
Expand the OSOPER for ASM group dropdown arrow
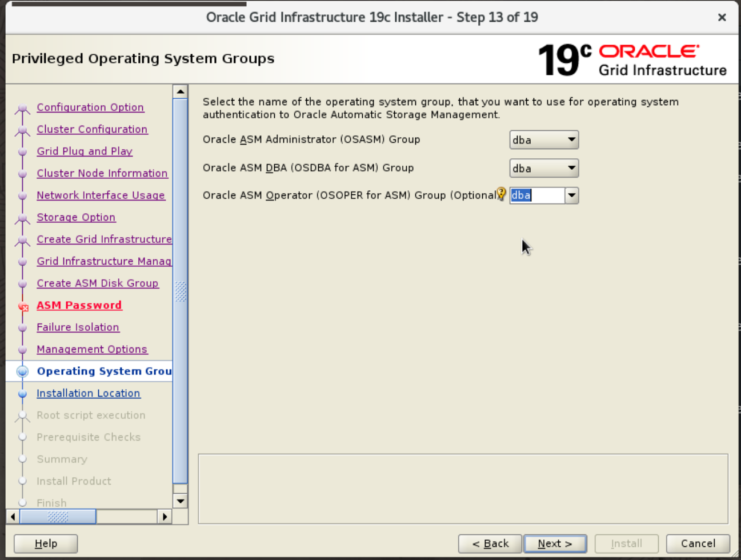tap(571, 195)
